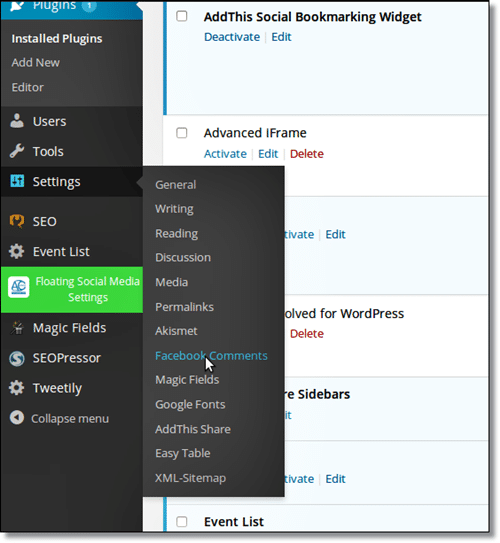Click the Users person icon
Image resolution: width=500 pixels, height=543 pixels.
[17, 121]
